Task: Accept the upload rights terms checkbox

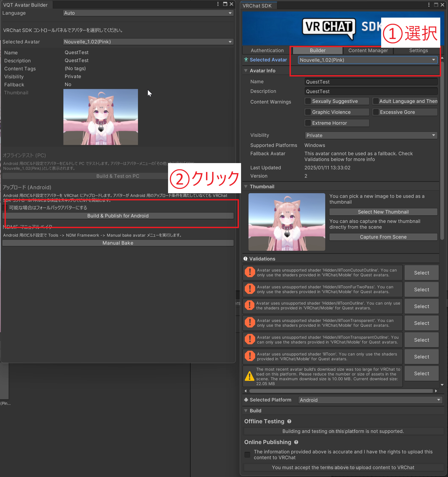Action: (x=247, y=455)
